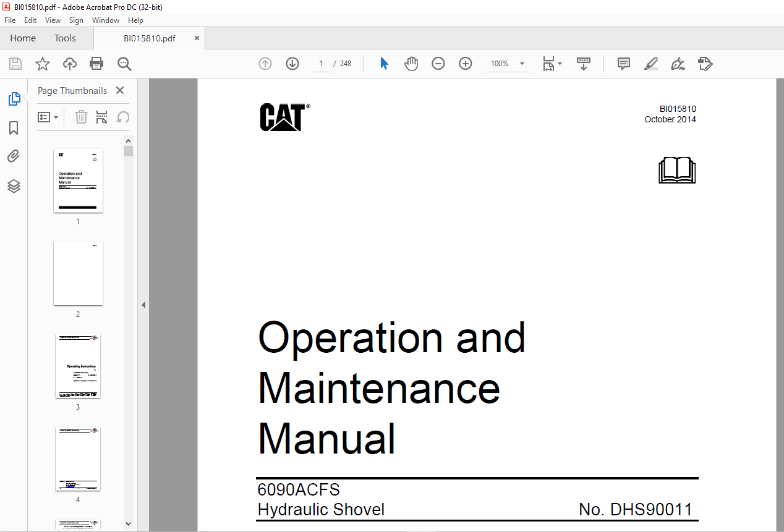Switch to the Home tab
Image resolution: width=784 pixels, height=532 pixels.
pyautogui.click(x=23, y=38)
